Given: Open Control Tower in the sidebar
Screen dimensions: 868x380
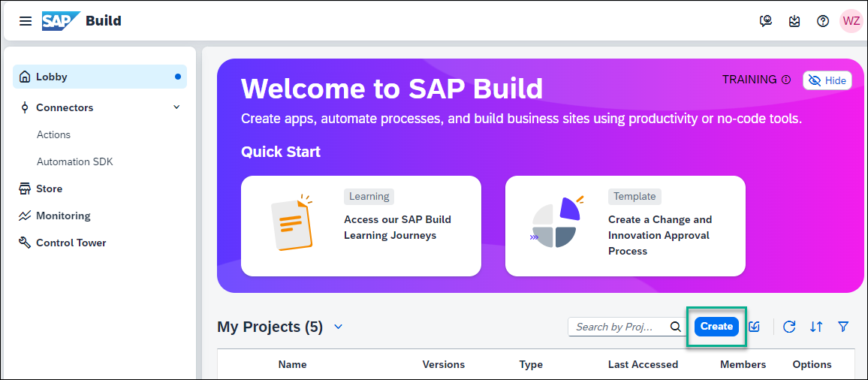Looking at the screenshot, I should [71, 243].
